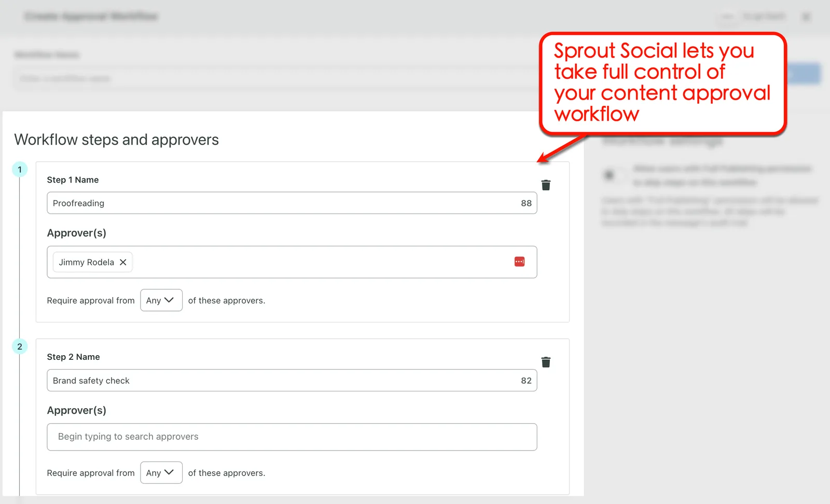Image resolution: width=830 pixels, height=504 pixels.
Task: Select the Step 1 number badge
Action: [19, 169]
